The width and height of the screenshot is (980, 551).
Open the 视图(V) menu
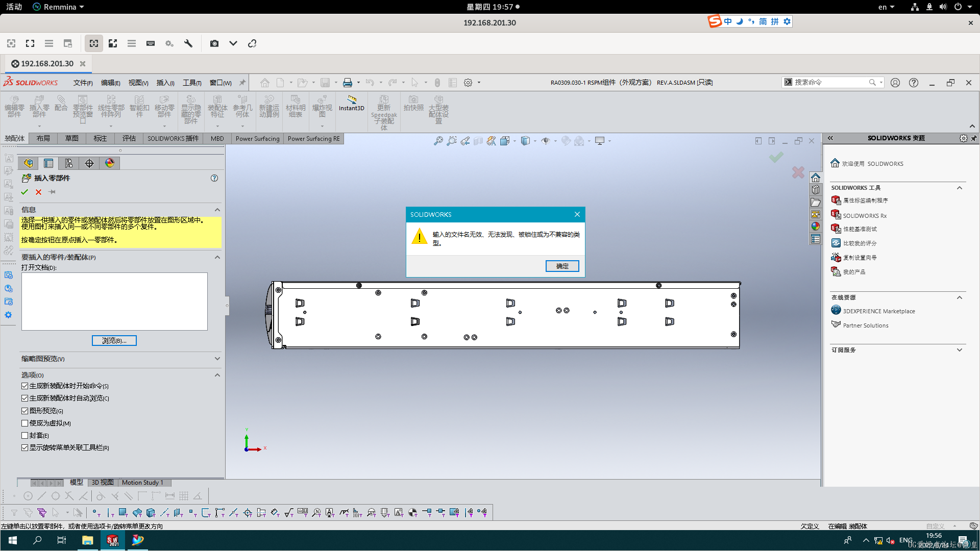point(138,83)
